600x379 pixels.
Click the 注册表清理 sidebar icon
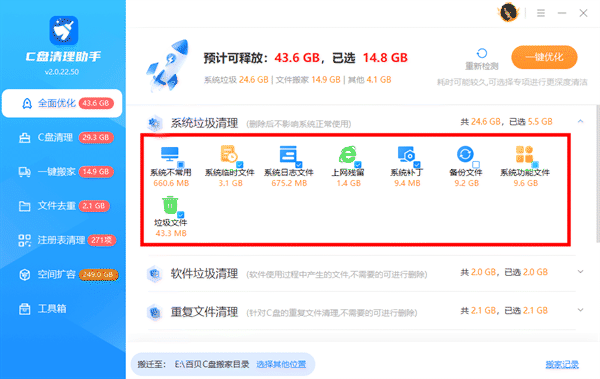pos(25,240)
